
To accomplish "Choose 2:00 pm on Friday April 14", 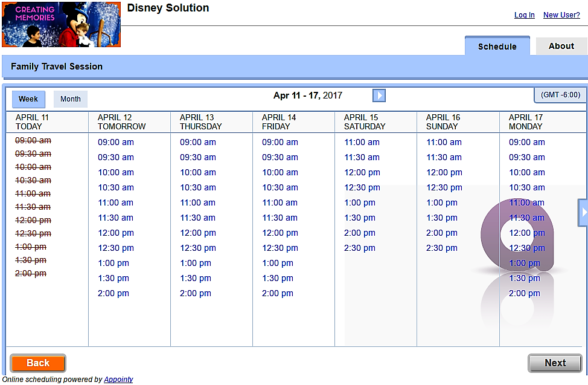I will point(278,294).
